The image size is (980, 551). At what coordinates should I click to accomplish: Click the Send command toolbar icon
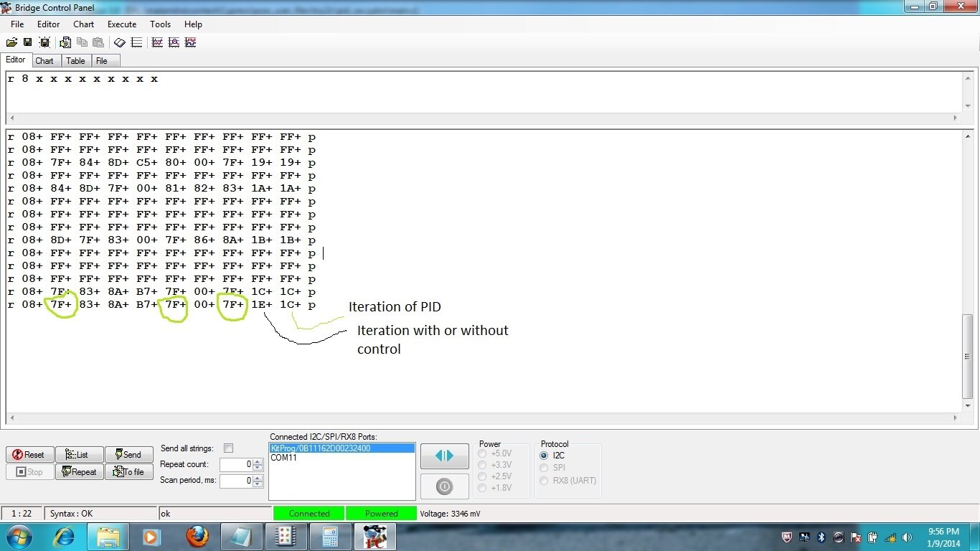pos(65,43)
